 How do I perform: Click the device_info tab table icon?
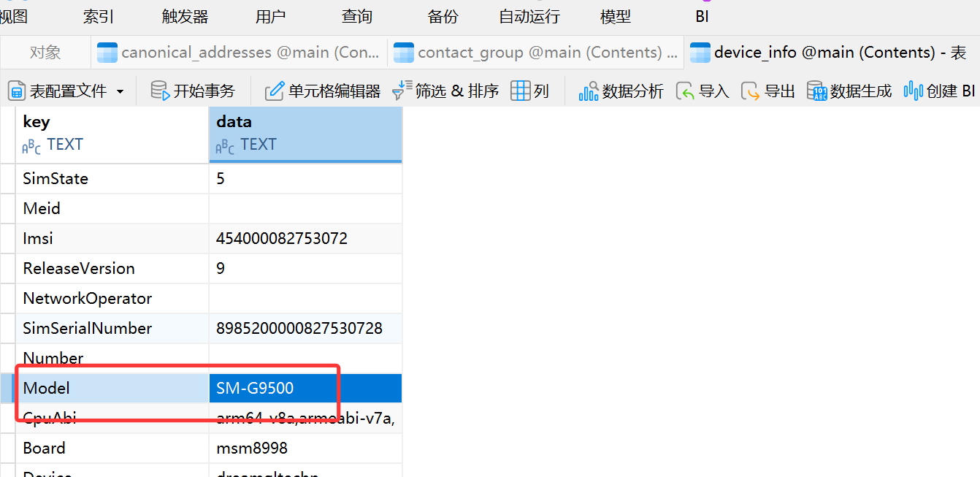(700, 53)
